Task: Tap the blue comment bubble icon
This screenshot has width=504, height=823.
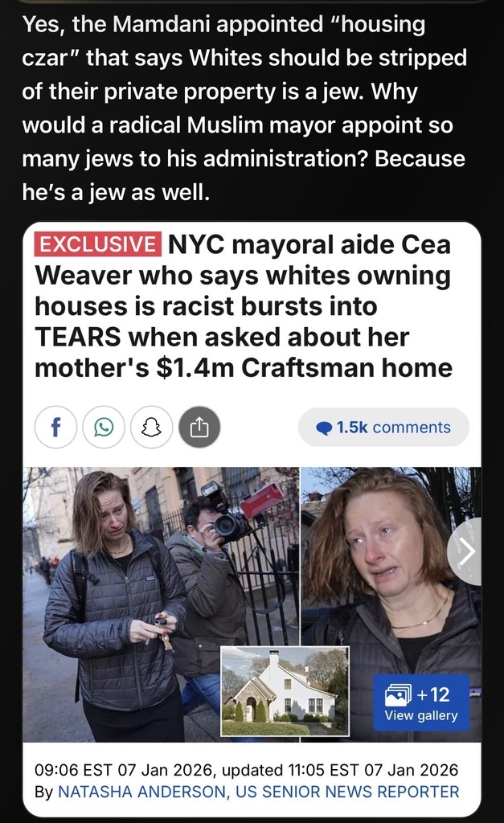Action: click(324, 428)
